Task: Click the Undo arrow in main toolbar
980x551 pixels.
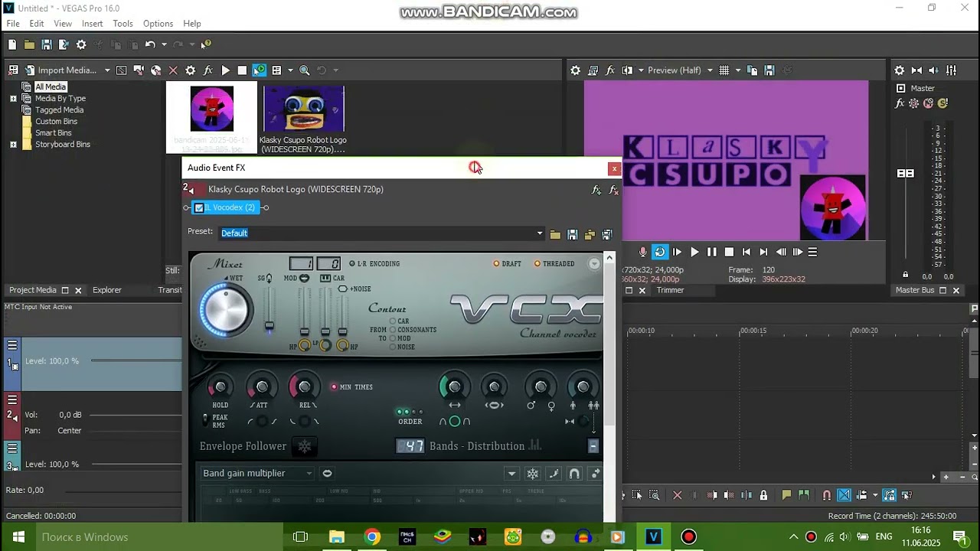Action: pos(150,45)
